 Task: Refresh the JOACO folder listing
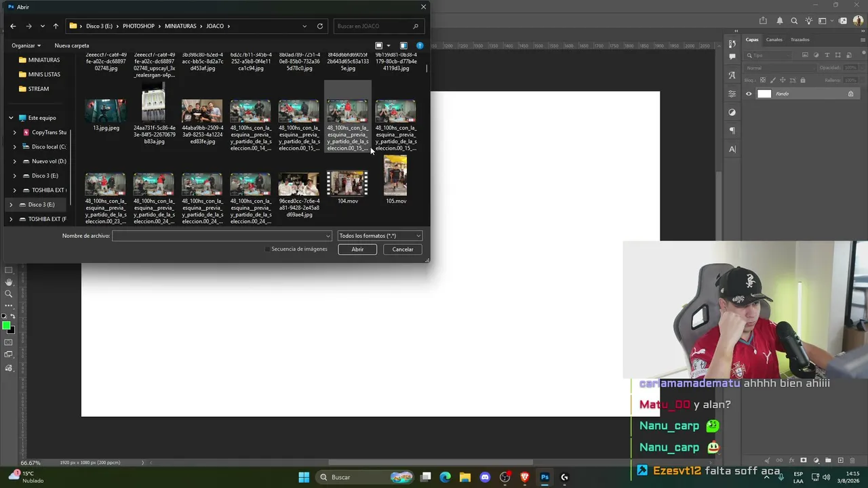pos(320,26)
